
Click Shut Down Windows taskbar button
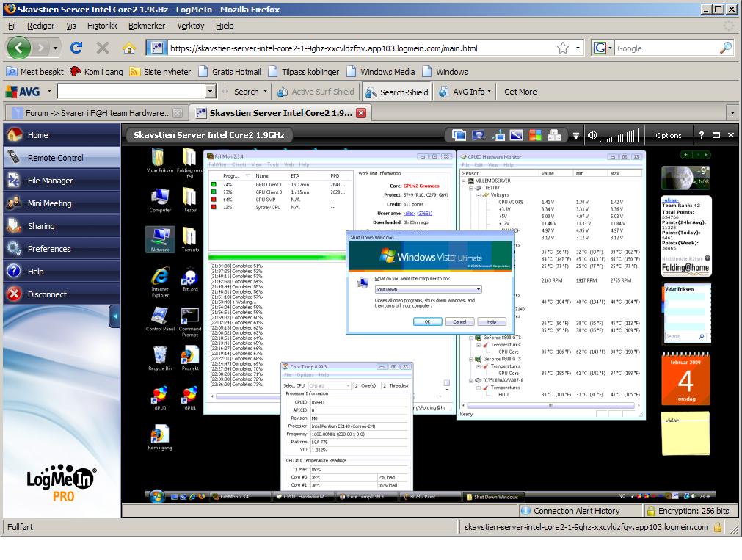pos(492,497)
